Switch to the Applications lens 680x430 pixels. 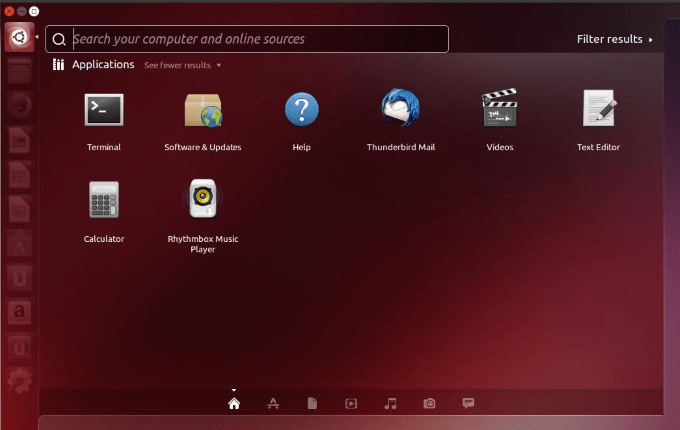pos(273,404)
